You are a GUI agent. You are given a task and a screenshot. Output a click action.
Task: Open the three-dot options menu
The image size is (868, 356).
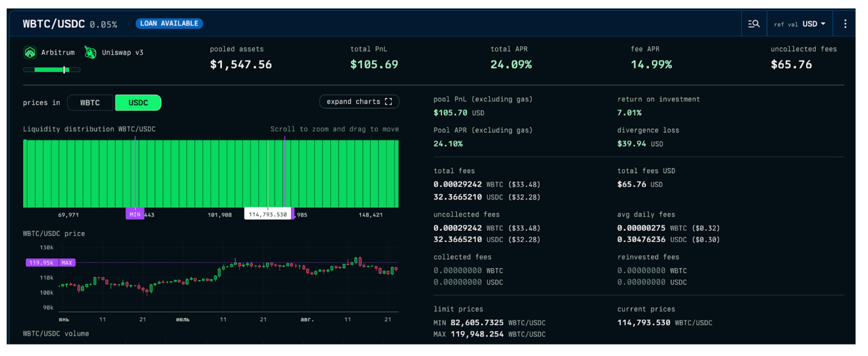[845, 24]
